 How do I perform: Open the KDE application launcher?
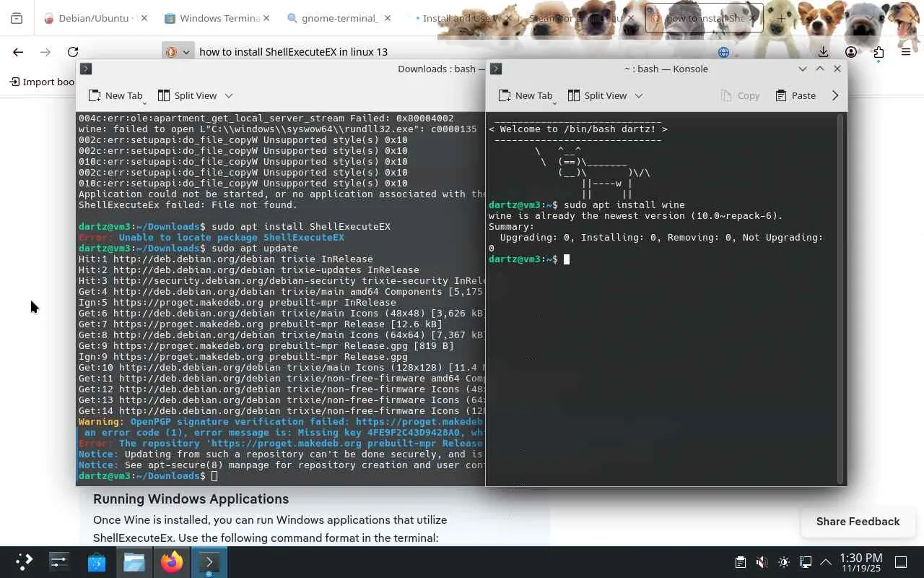point(24,561)
